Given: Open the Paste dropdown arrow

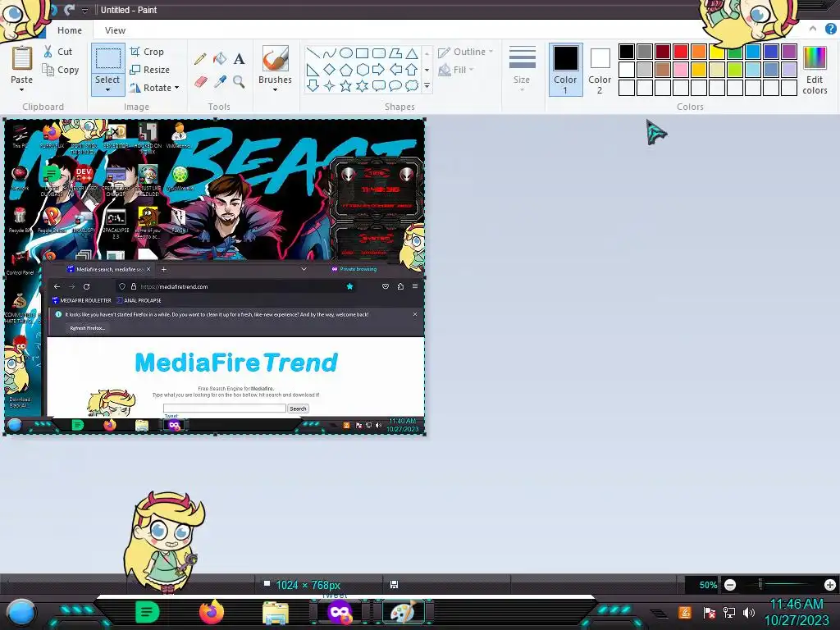Looking at the screenshot, I should point(22,90).
